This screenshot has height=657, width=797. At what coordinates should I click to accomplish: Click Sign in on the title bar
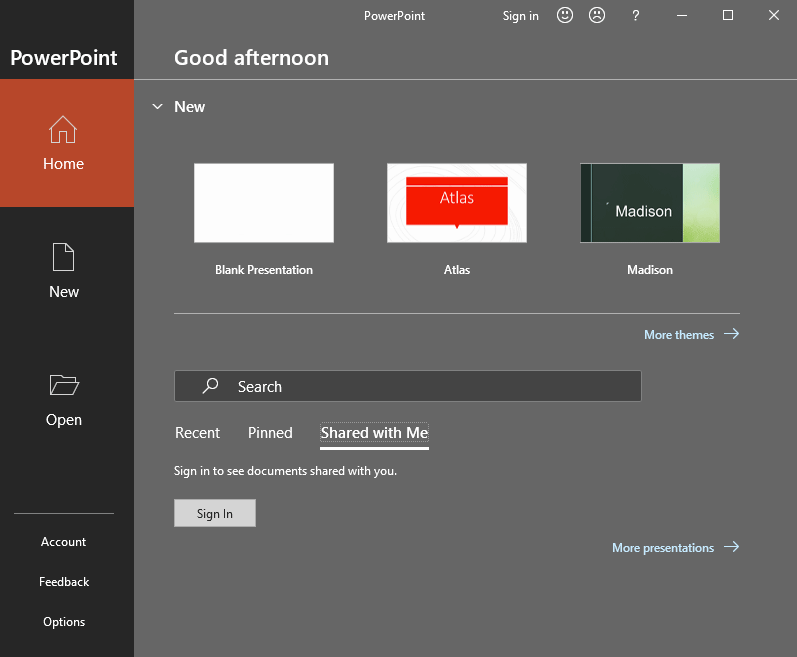[x=520, y=15]
